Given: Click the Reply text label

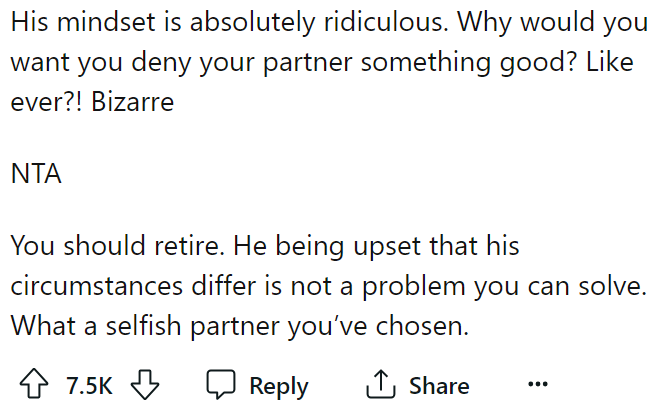Looking at the screenshot, I should pos(278,386).
